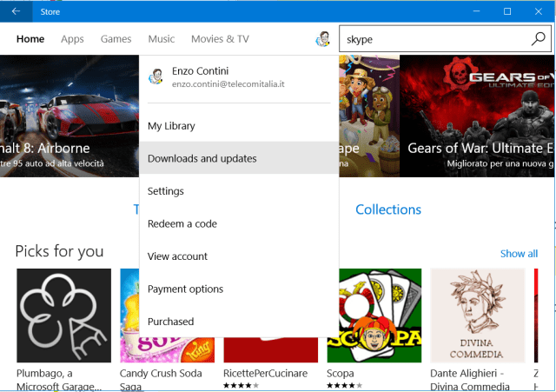Click the Dante Alighieri - Divina Commedia title
Screen dimensions: 556x392
click(x=470, y=380)
